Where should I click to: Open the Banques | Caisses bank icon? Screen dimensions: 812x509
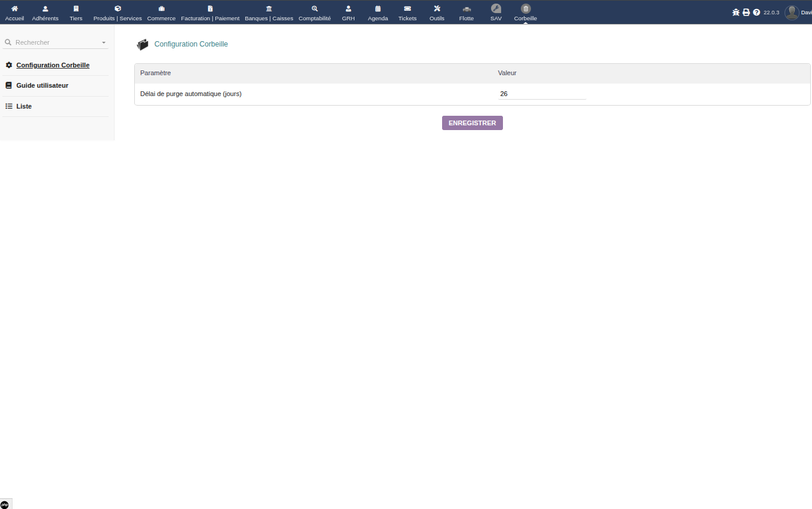269,8
